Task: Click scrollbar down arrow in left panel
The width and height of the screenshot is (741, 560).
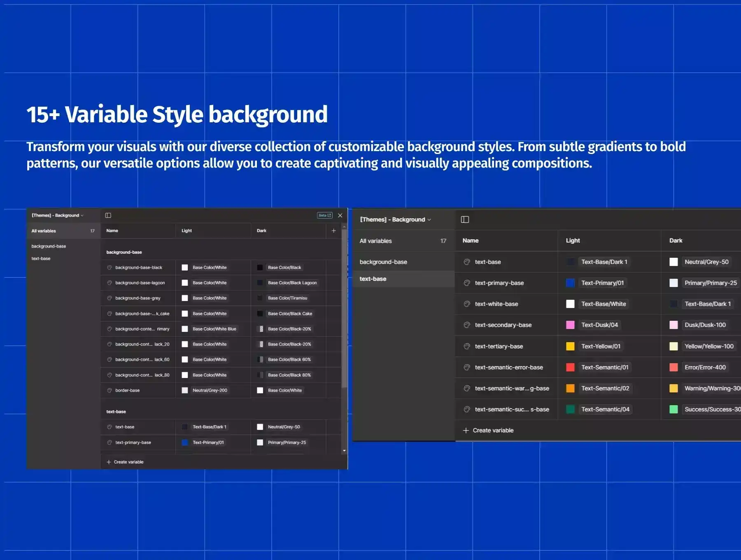Action: 344,451
